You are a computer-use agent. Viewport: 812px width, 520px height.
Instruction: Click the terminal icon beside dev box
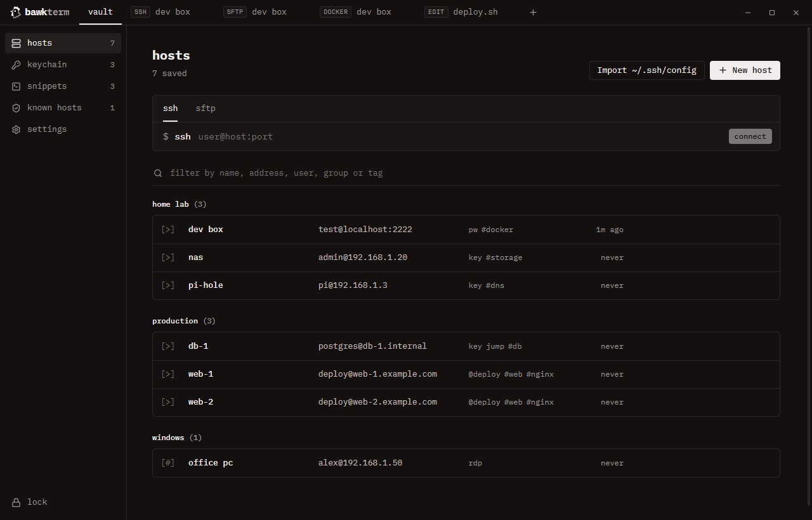(x=167, y=230)
